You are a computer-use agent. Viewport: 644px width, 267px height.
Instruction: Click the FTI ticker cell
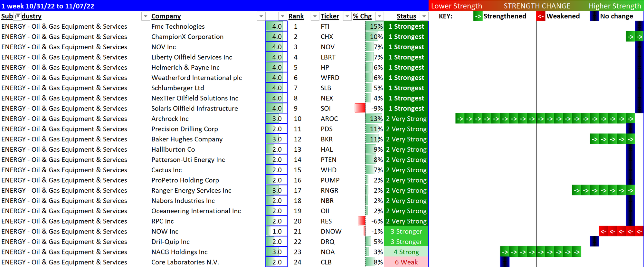click(x=325, y=26)
